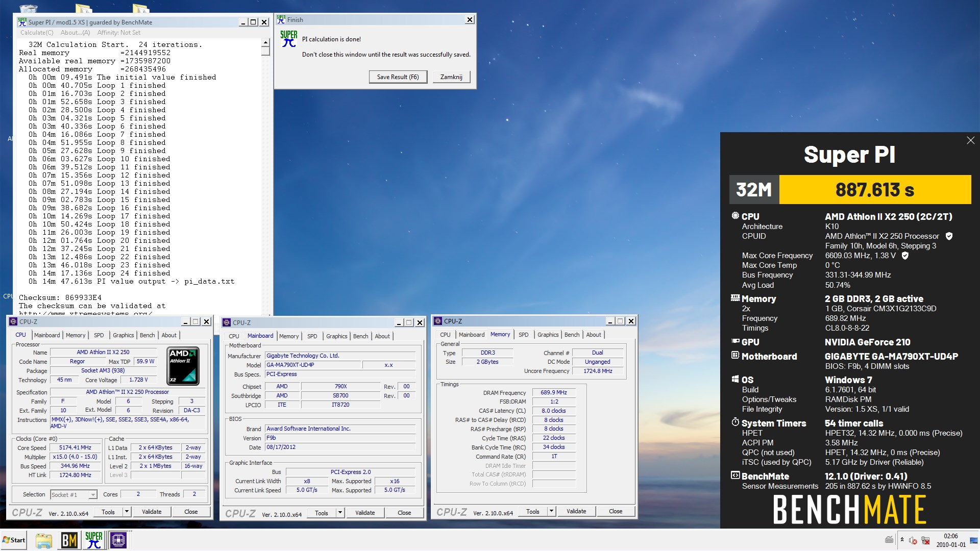Viewport: 980px width, 551px height.
Task: Open Calculate(C) menu in Super PI
Action: pyautogui.click(x=37, y=33)
